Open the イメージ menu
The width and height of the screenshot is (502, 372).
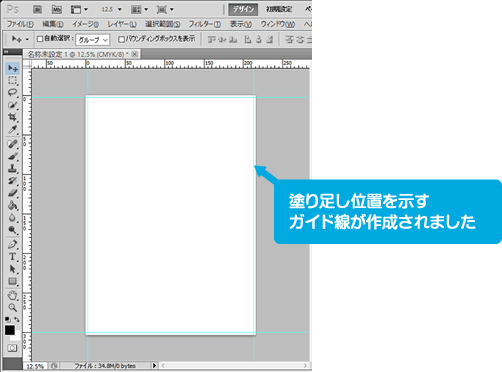point(85,24)
